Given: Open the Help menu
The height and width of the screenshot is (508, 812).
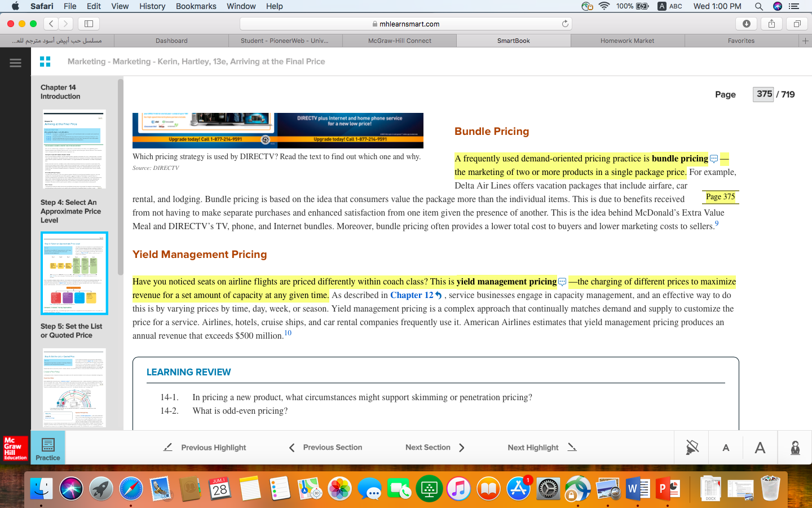Looking at the screenshot, I should 275,6.
